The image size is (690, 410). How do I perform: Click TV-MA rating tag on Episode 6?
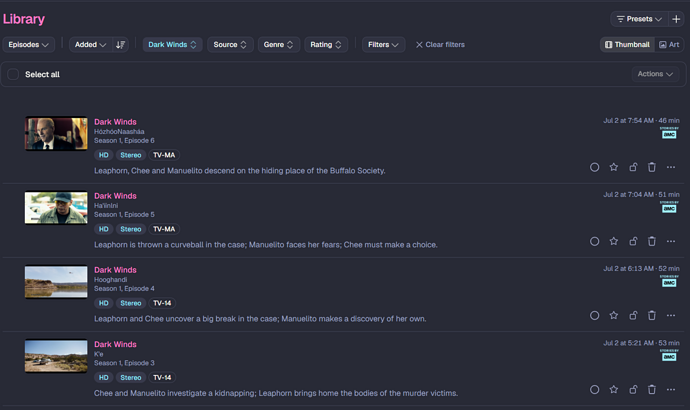(x=164, y=155)
